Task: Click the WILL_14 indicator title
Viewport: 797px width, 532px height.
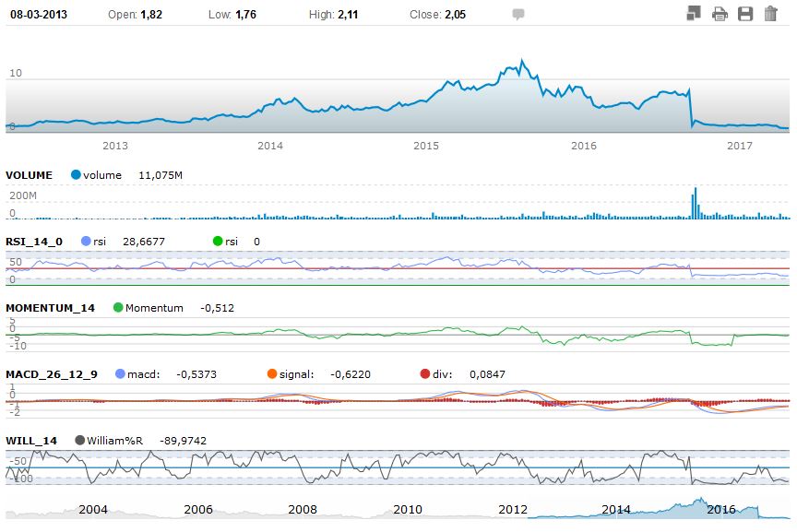Action: (31, 441)
